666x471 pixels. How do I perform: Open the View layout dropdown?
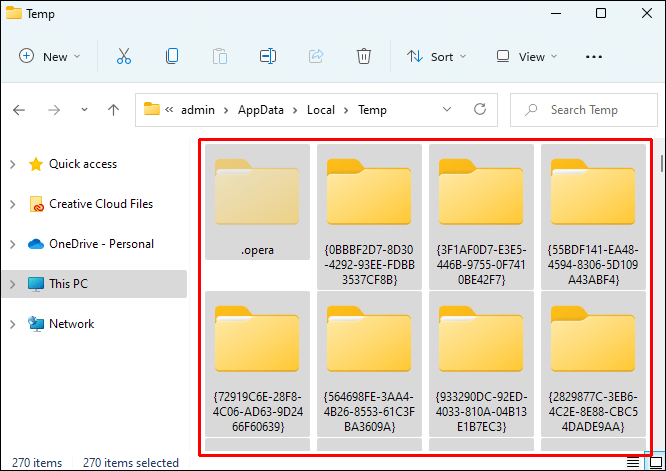coord(527,56)
